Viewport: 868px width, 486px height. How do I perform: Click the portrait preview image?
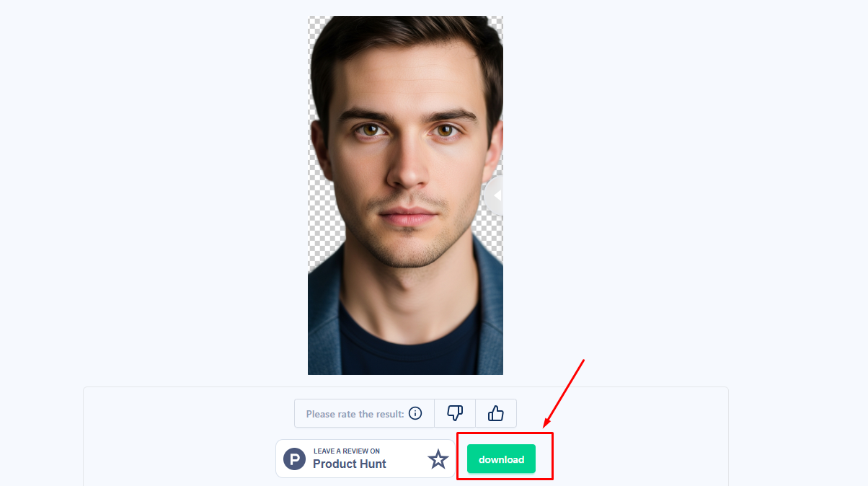coord(405,195)
